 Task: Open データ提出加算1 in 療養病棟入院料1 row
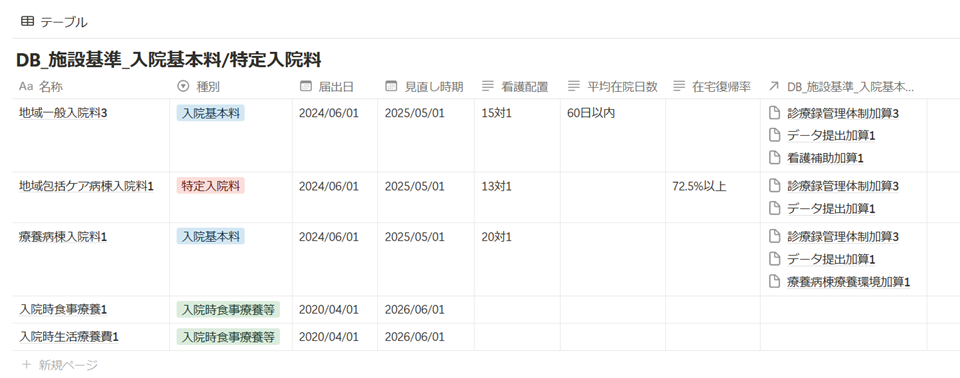pos(831,259)
